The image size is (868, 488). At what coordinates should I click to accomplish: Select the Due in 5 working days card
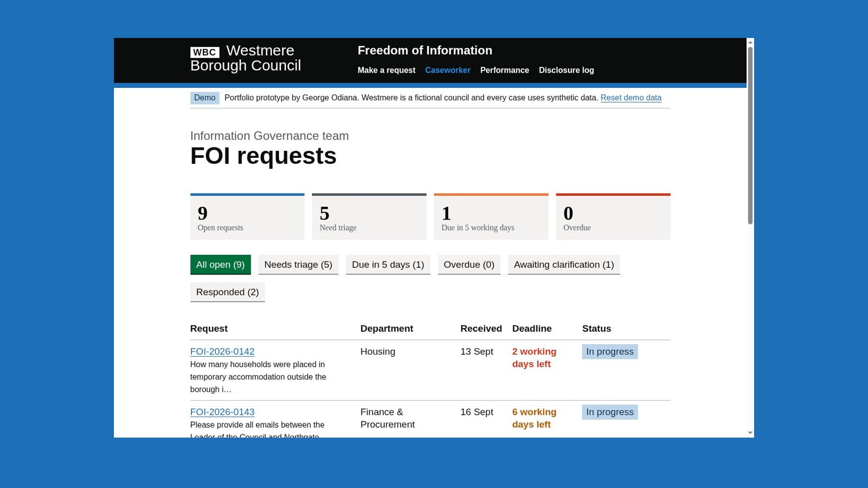pyautogui.click(x=491, y=216)
